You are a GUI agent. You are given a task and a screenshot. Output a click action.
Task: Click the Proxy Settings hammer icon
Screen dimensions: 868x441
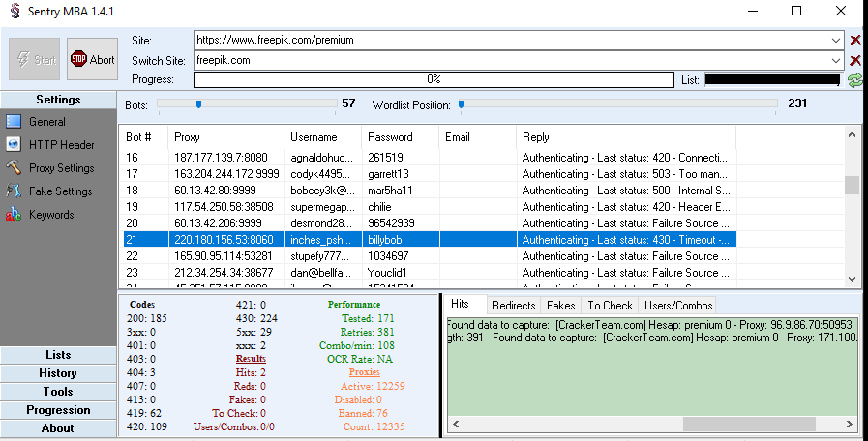[14, 167]
